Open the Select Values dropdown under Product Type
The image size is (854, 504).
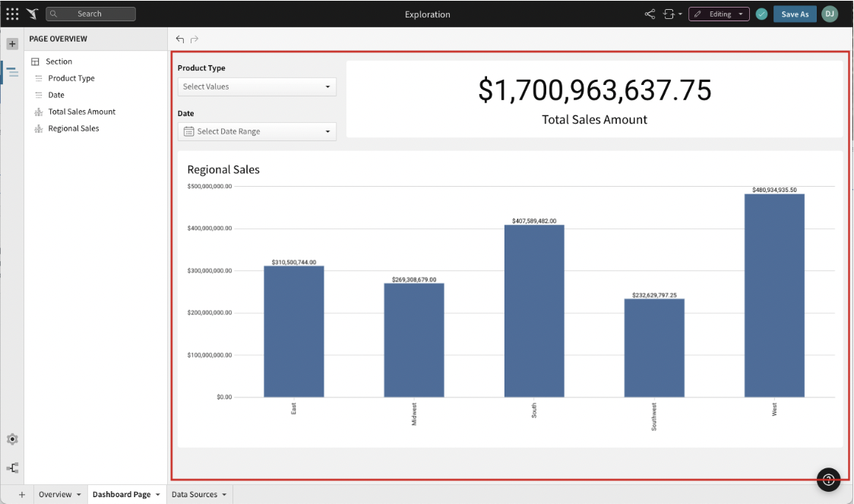click(256, 87)
